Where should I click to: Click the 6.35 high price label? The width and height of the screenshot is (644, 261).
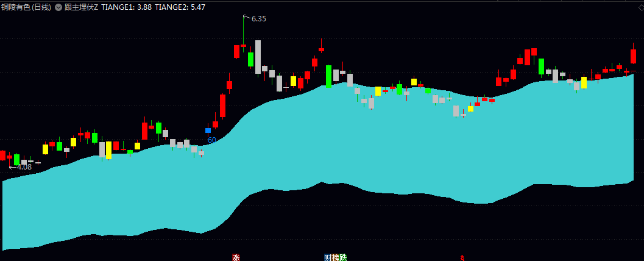pos(259,18)
